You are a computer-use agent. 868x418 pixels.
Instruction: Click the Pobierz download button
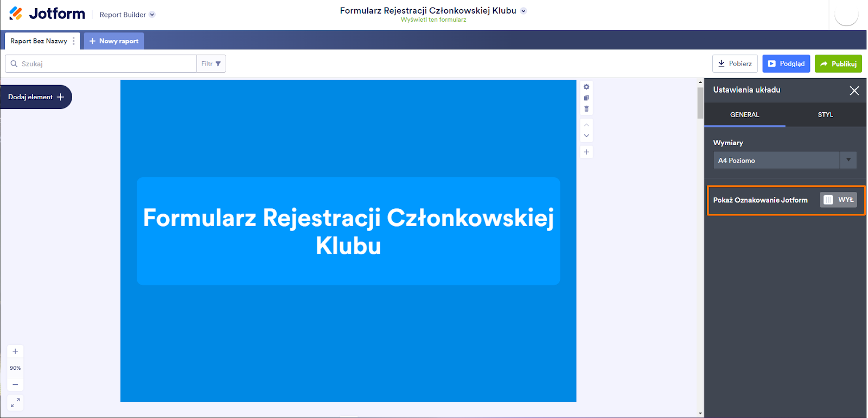pos(735,63)
